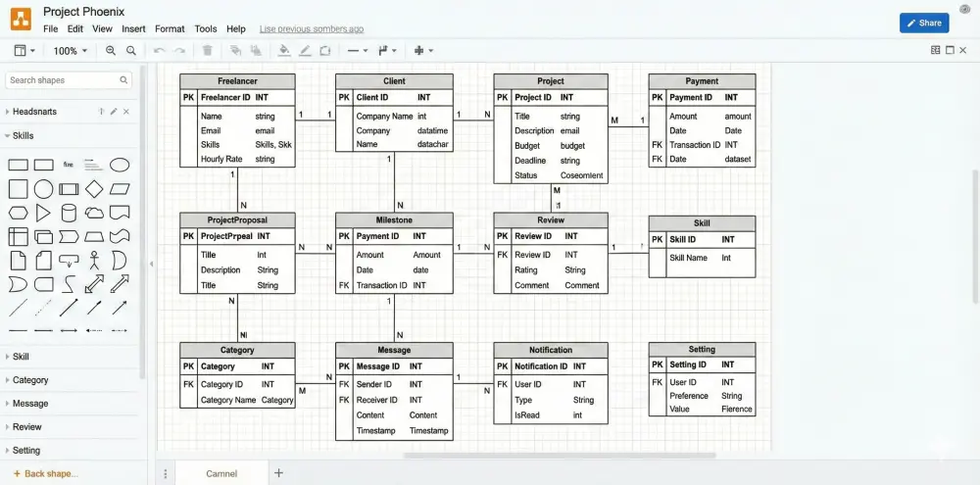Close the Headsnarts library section
The image size is (980, 485).
[126, 112]
